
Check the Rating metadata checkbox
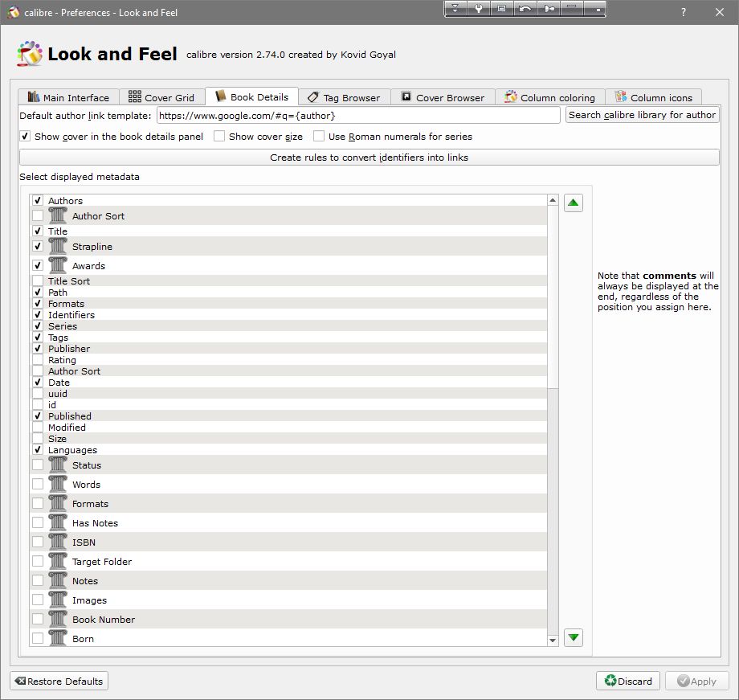(38, 360)
